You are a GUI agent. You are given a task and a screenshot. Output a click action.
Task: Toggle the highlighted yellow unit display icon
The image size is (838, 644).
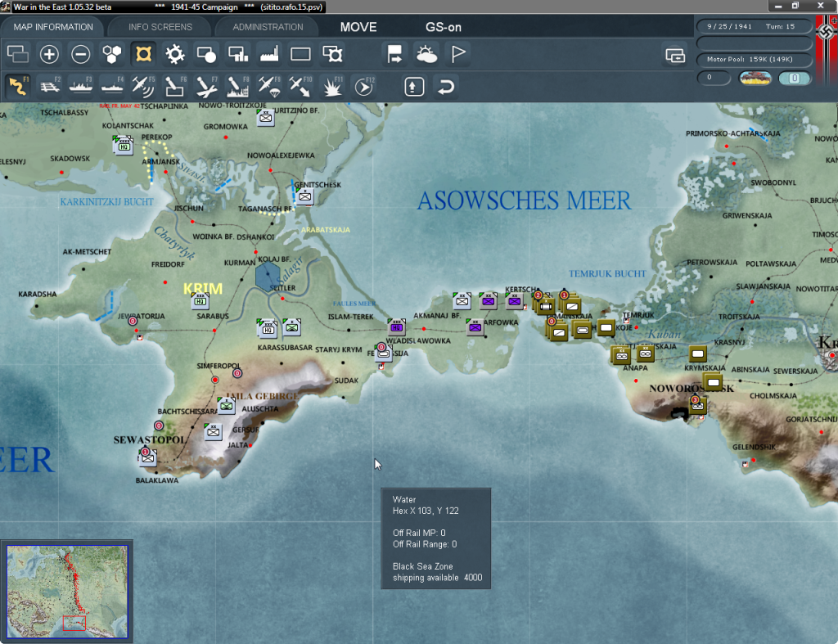143,54
